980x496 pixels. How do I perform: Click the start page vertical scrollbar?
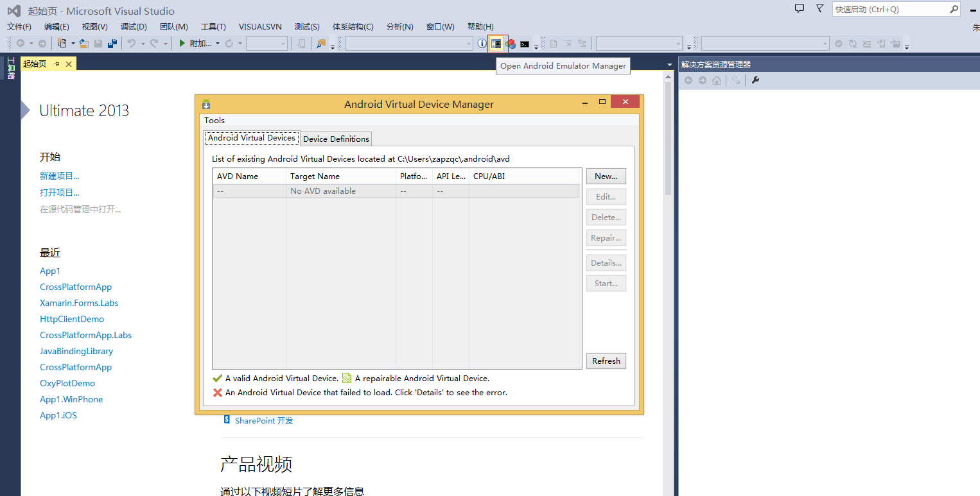click(669, 282)
